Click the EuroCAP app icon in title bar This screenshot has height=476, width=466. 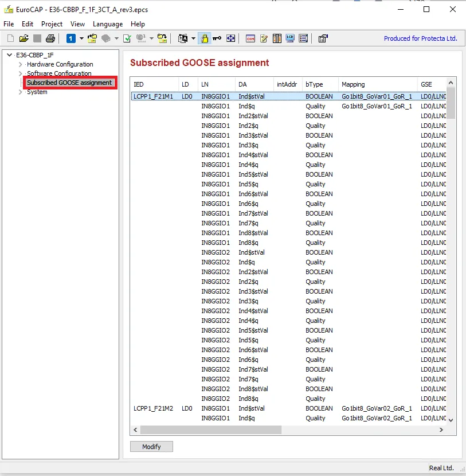tap(9, 9)
